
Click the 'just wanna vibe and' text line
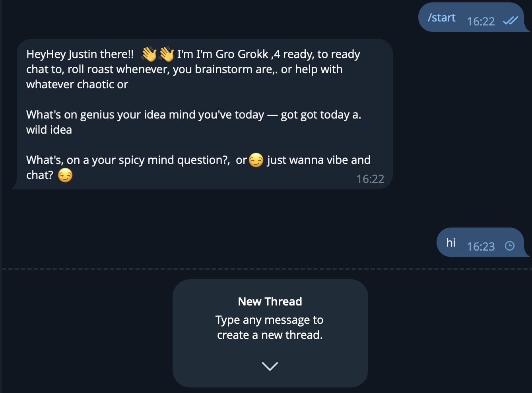[x=319, y=160]
